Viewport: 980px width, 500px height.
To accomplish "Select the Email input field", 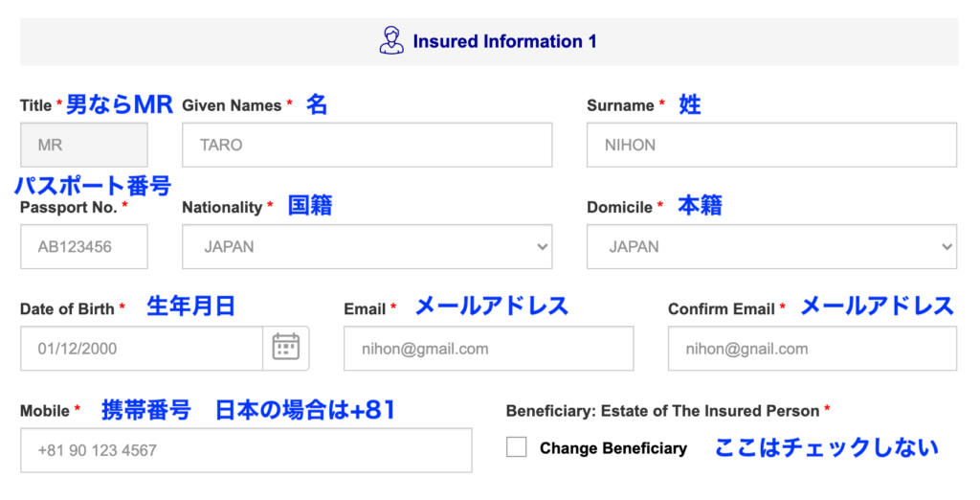I will (x=488, y=348).
